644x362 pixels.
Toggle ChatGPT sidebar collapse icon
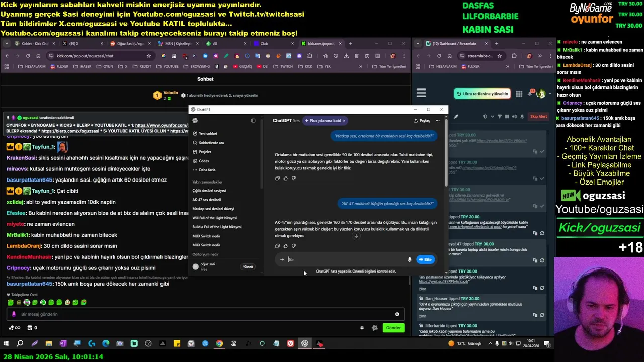(x=253, y=121)
